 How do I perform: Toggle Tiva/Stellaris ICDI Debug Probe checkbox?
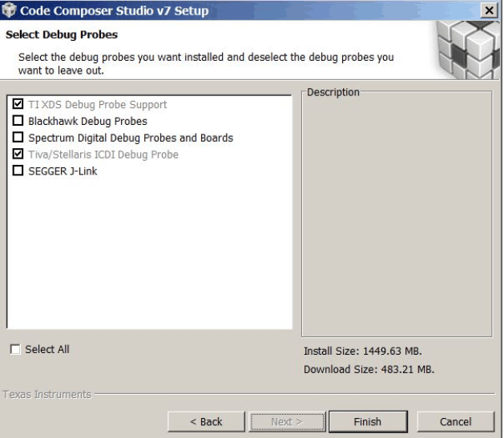(18, 154)
